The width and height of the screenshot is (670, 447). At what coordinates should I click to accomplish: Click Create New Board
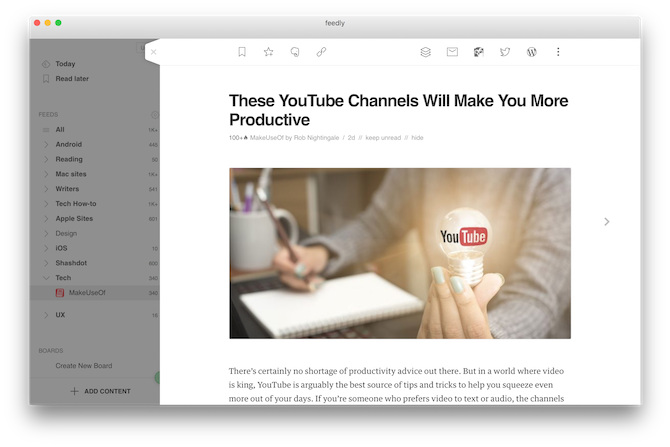click(84, 366)
